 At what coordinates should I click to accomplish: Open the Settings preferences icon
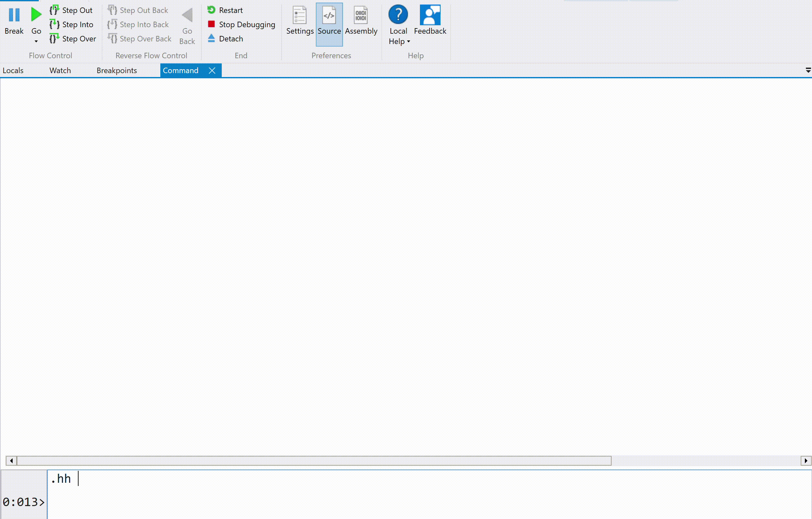[299, 15]
